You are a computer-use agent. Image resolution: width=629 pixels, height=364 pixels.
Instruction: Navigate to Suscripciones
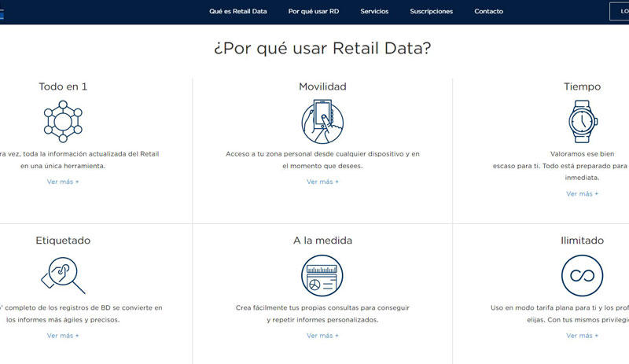[431, 11]
